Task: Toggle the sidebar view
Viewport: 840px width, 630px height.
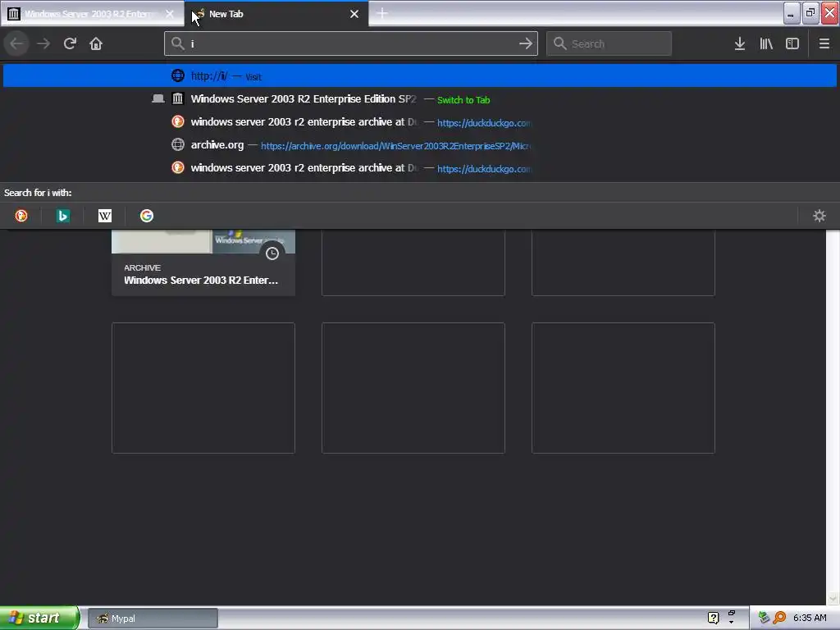Action: [x=792, y=43]
